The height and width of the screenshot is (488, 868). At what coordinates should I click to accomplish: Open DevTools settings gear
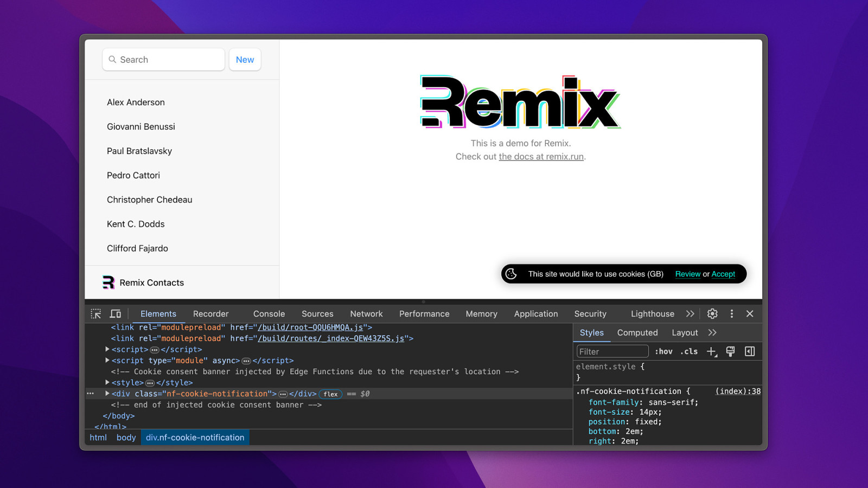pos(712,313)
